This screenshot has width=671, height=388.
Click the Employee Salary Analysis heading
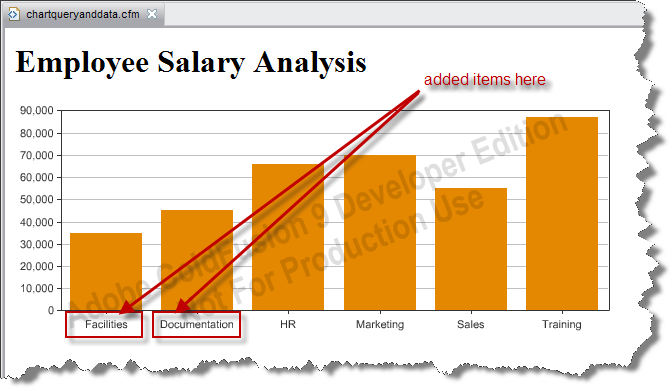191,62
